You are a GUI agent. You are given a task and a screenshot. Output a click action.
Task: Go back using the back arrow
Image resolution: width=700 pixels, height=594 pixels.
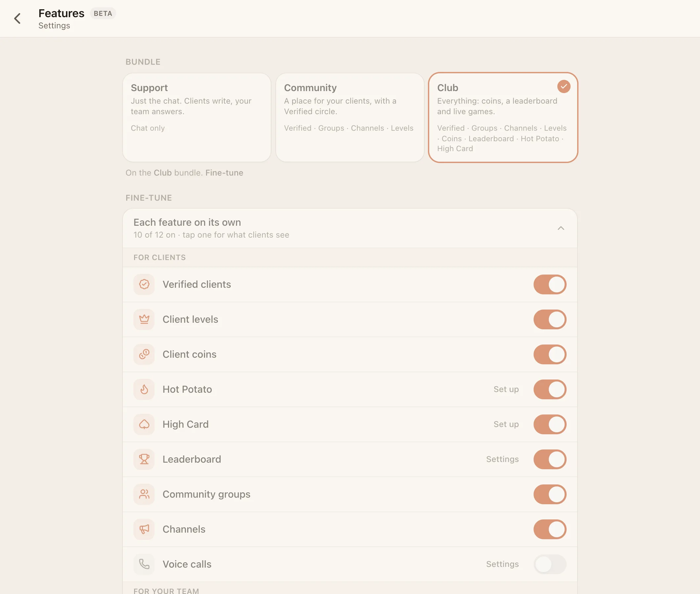pyautogui.click(x=17, y=18)
